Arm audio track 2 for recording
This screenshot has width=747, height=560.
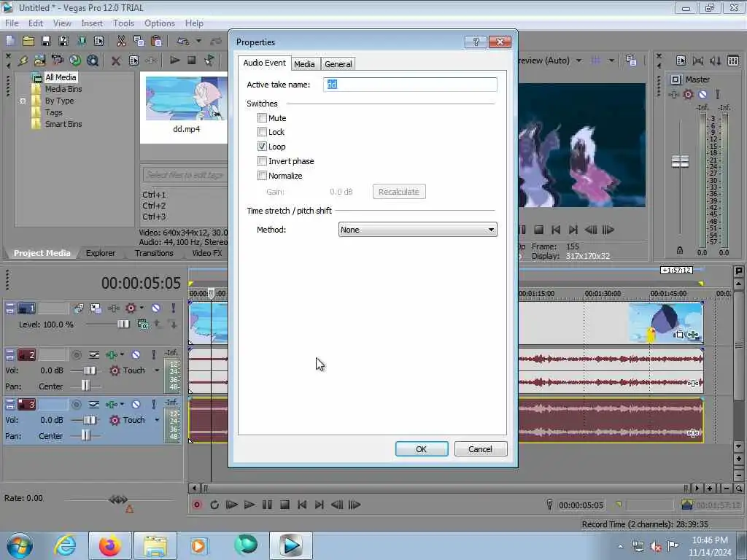[x=76, y=355]
